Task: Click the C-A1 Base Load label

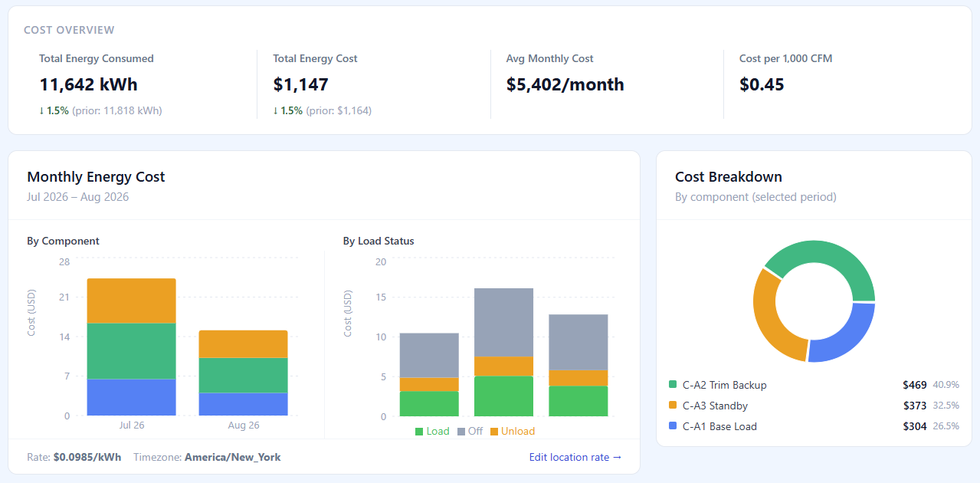Action: (x=719, y=426)
